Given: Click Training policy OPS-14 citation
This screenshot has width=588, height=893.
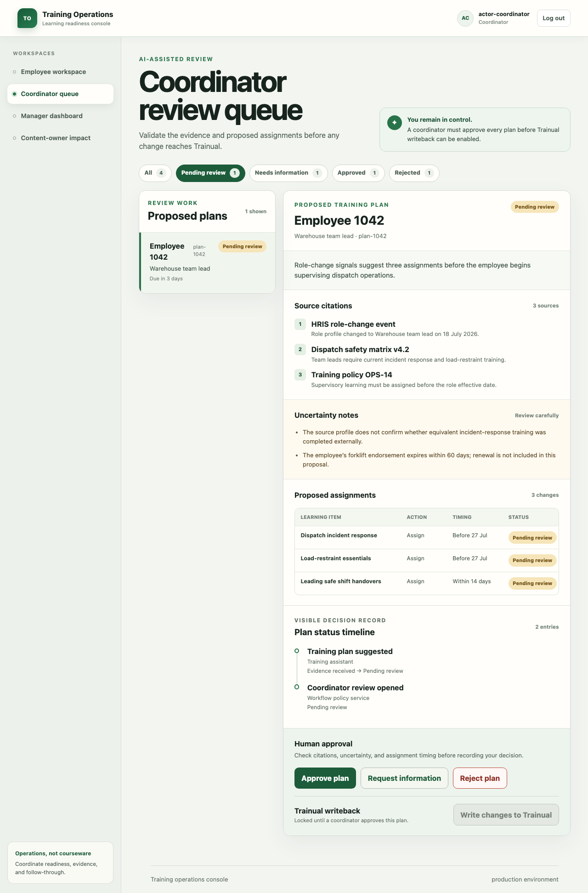Looking at the screenshot, I should [352, 375].
